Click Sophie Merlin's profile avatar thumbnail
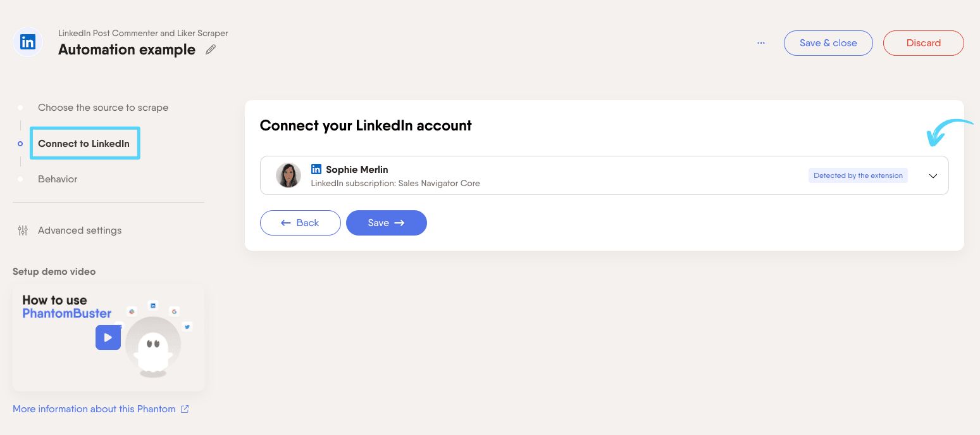Screen dimensions: 980x435 (288, 175)
